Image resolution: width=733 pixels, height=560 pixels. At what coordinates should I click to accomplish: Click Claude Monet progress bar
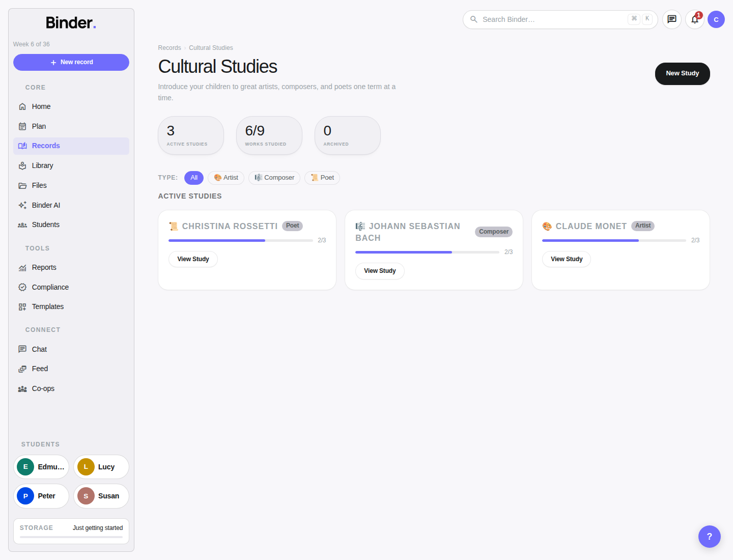pos(614,240)
